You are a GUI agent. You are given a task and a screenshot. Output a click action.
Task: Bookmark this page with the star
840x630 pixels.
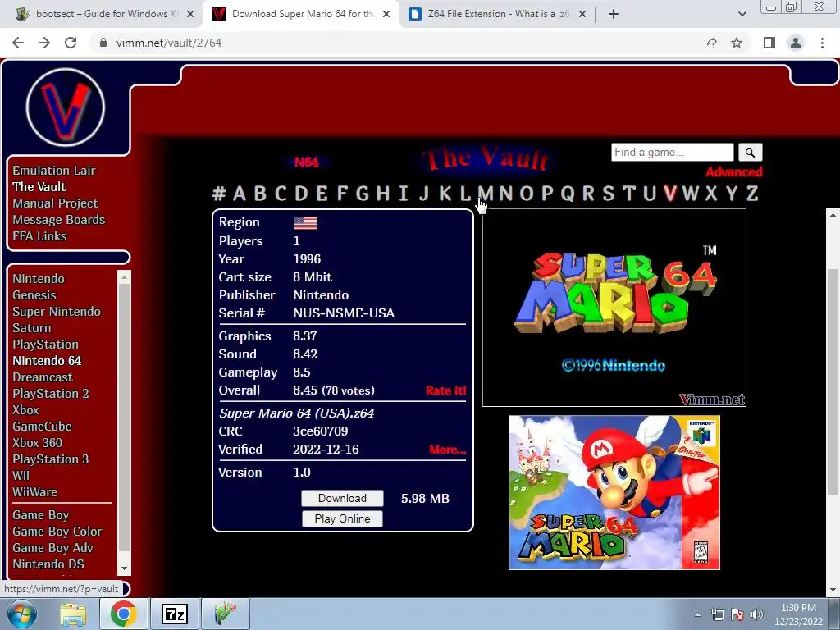[x=737, y=43]
